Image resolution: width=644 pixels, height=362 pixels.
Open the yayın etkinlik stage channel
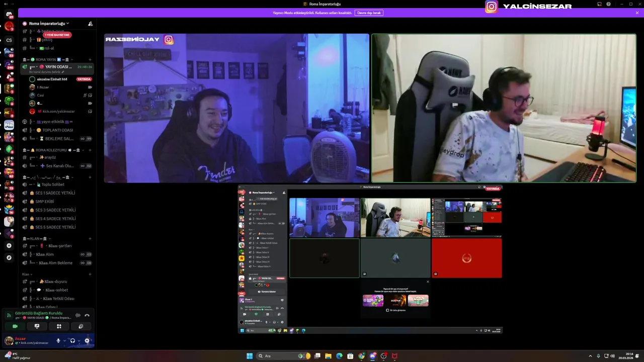point(57,122)
